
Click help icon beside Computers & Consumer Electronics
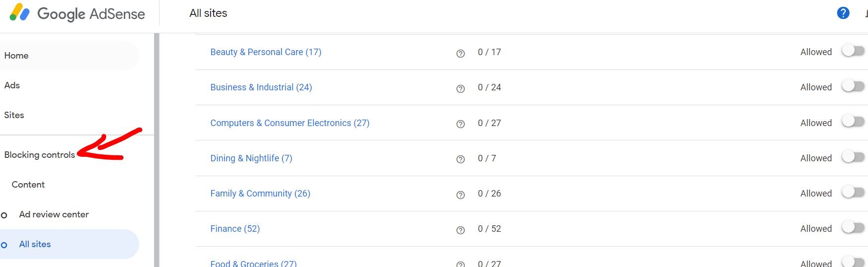(460, 124)
